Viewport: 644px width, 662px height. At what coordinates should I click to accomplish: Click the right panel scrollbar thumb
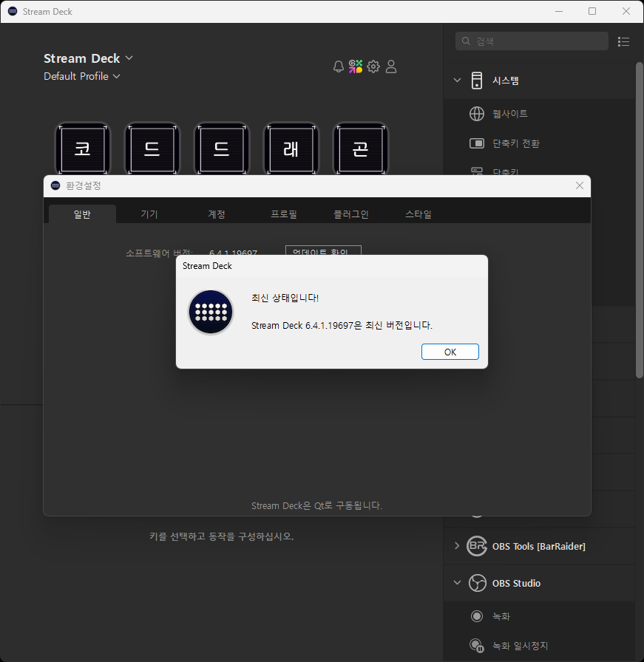point(640,219)
